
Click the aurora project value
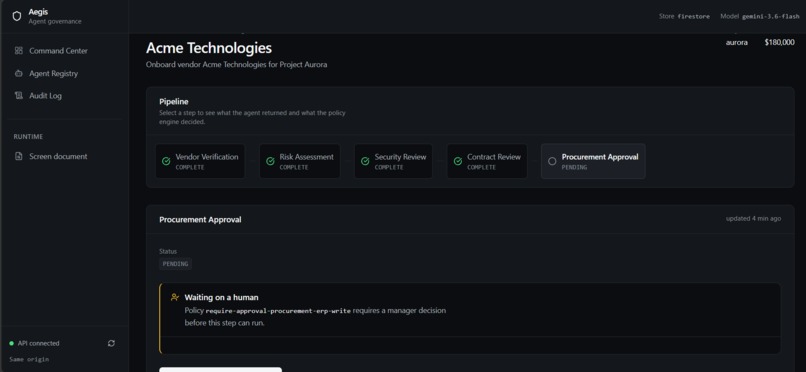coord(737,43)
